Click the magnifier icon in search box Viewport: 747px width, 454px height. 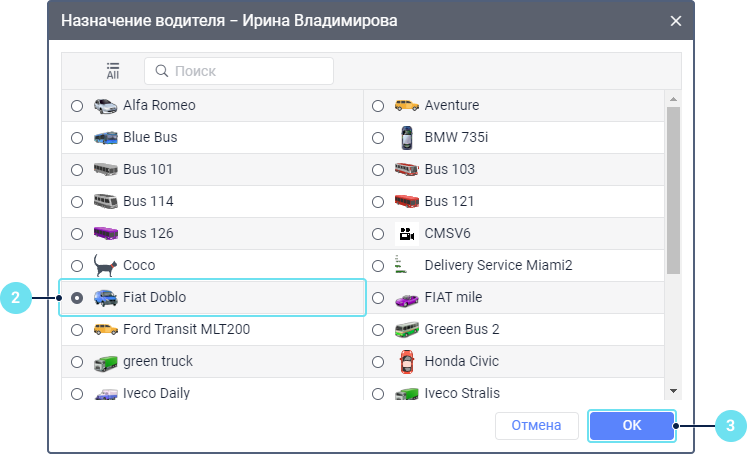162,71
